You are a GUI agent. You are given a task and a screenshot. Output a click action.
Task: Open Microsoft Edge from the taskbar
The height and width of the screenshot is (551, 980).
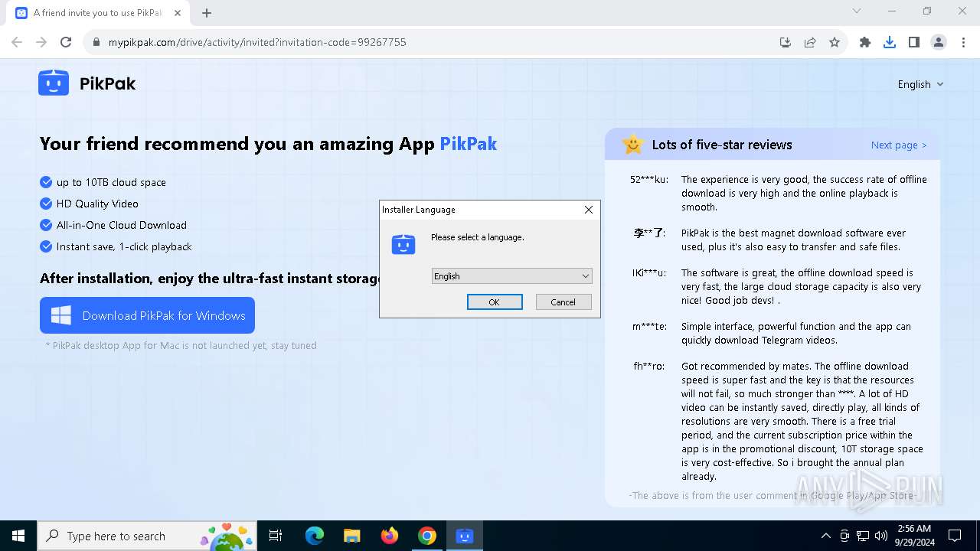point(315,536)
